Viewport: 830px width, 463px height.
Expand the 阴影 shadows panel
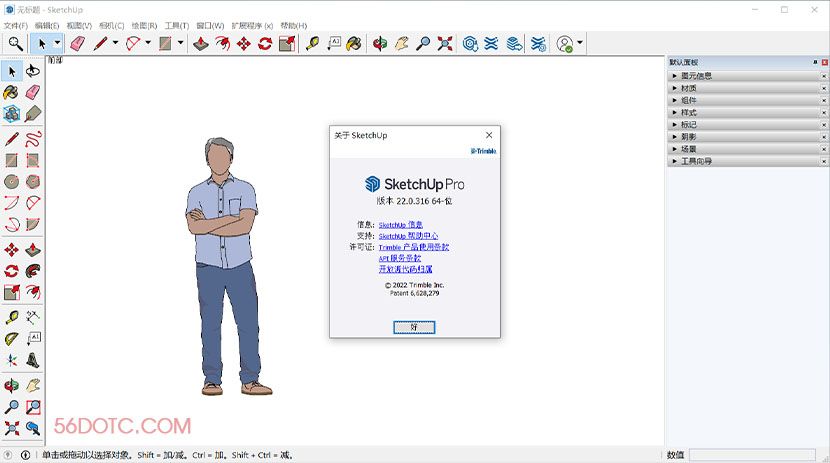690,137
